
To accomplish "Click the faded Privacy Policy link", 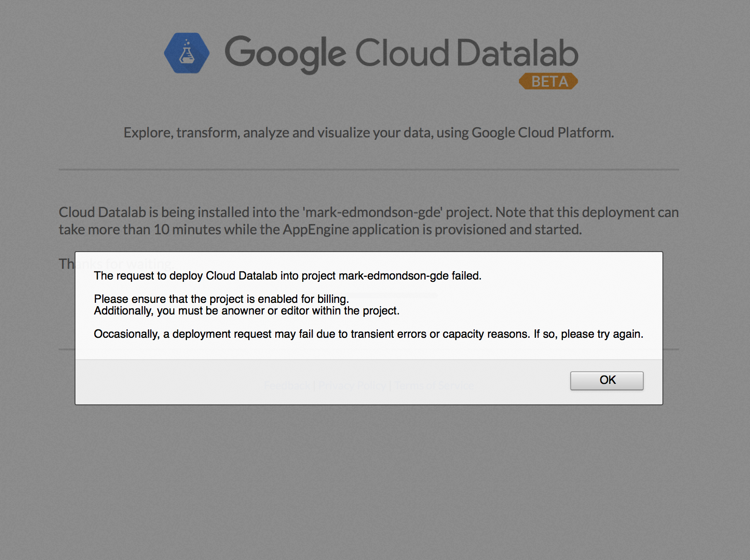I will click(x=352, y=386).
